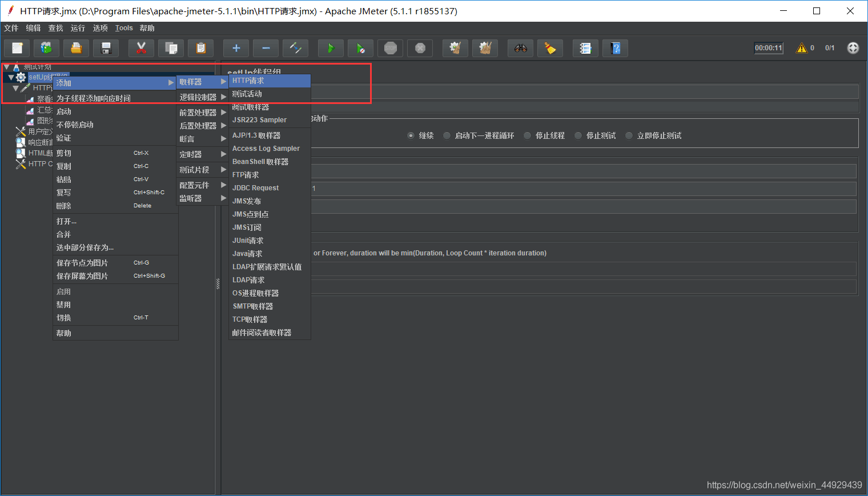
Task: Select the Continue radio option
Action: point(411,135)
